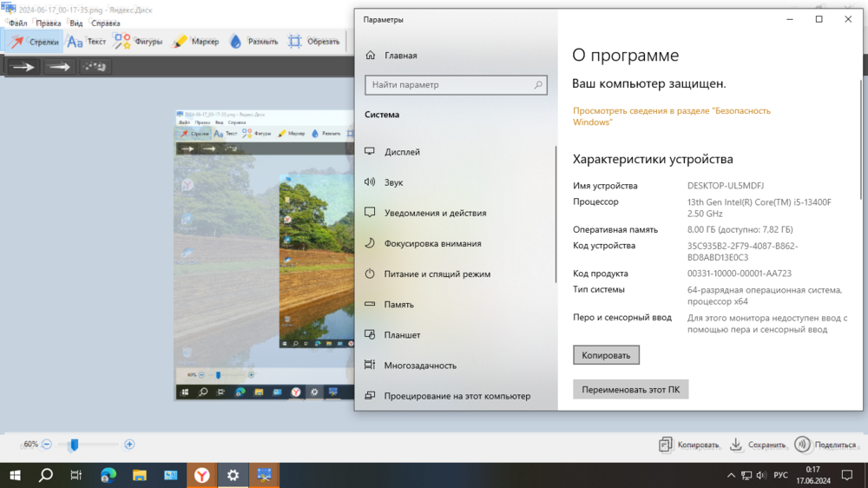This screenshot has width=868, height=488.
Task: Click the zoom slider handle
Action: tap(74, 445)
